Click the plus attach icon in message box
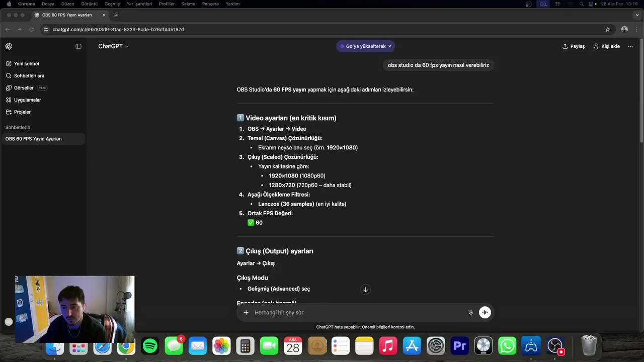 [x=246, y=312]
